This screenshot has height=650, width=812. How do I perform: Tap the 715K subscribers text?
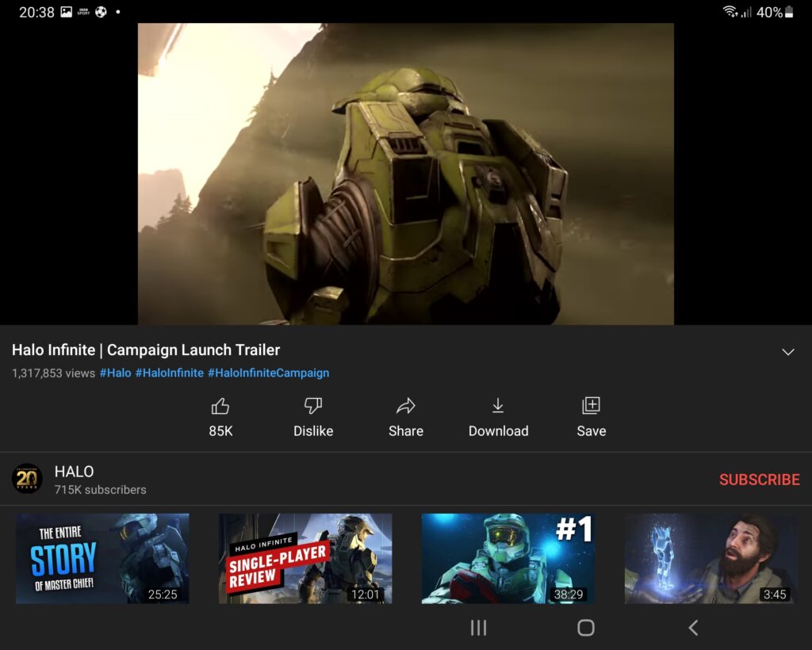tap(101, 490)
